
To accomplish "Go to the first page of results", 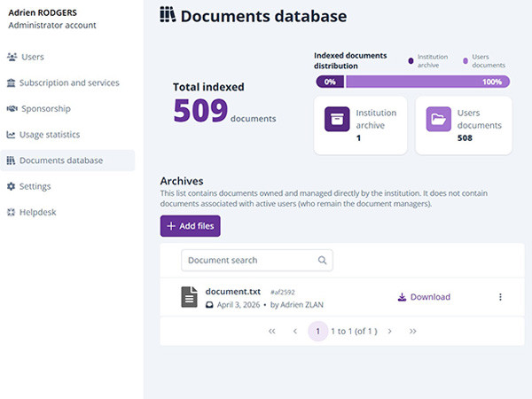I will 271,331.
